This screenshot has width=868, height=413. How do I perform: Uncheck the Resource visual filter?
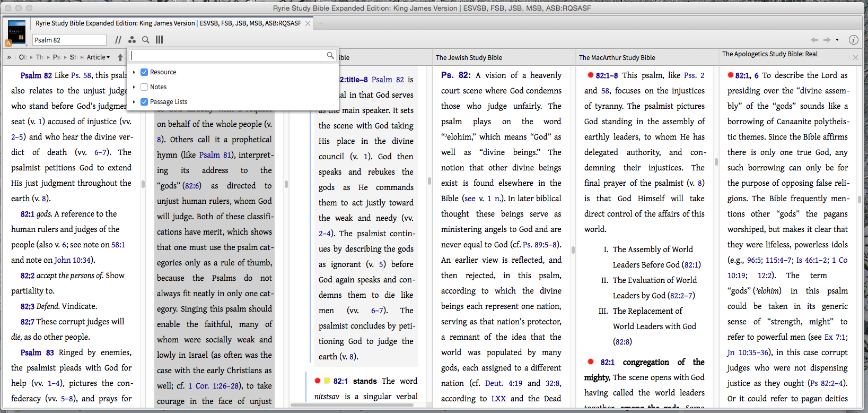pyautogui.click(x=144, y=72)
